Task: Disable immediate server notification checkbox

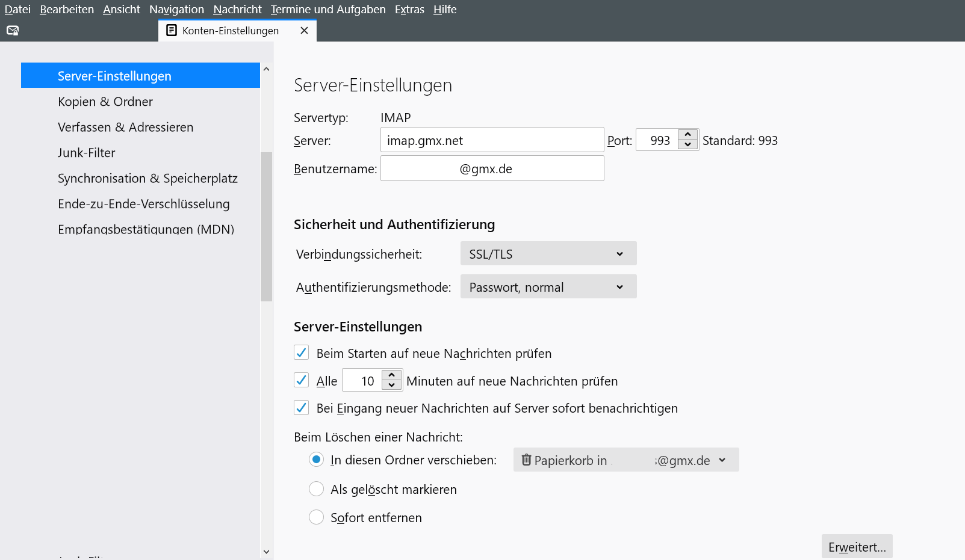Action: [x=302, y=408]
